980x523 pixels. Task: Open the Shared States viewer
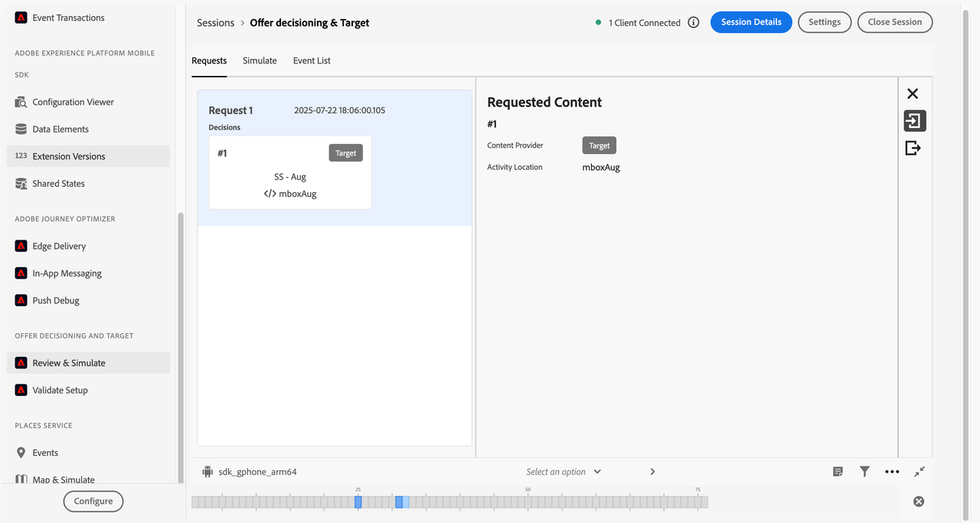pos(58,183)
